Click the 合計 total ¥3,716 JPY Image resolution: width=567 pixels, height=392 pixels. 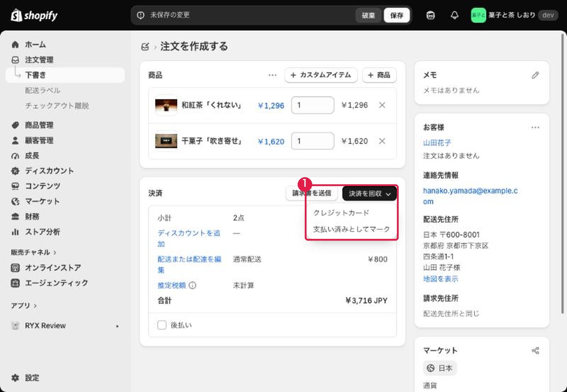click(x=366, y=301)
